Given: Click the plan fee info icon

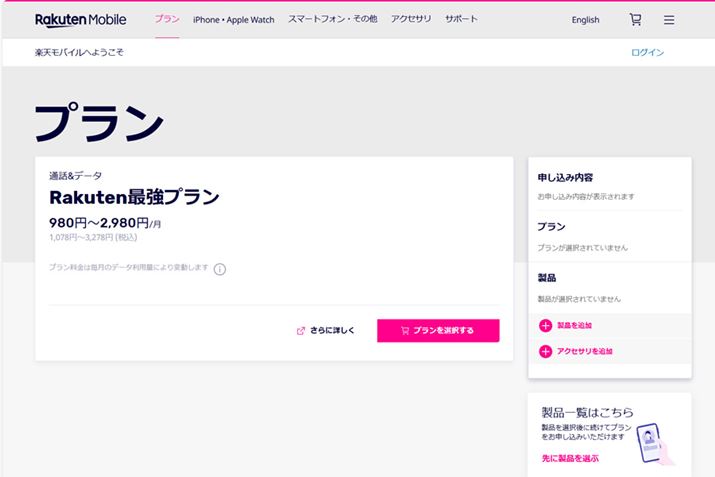Looking at the screenshot, I should (x=220, y=268).
